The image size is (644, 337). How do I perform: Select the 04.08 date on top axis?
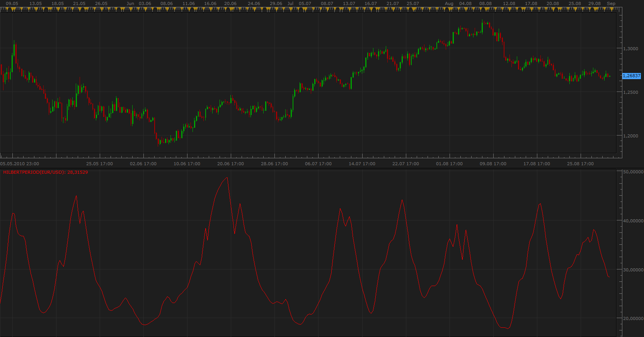point(465,3)
